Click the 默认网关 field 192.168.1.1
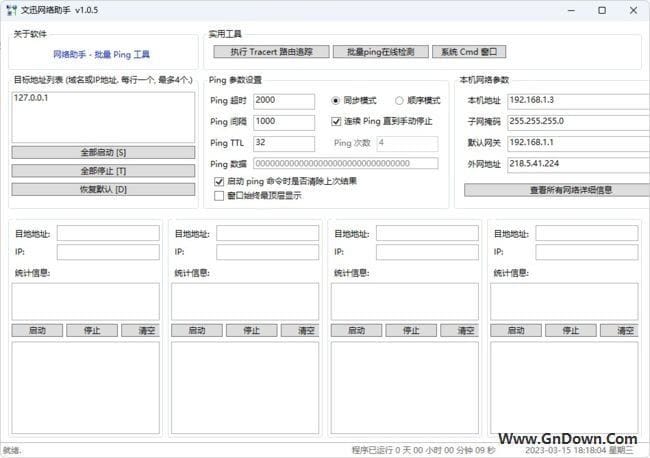Viewport: 650px width, 458px height. [579, 144]
